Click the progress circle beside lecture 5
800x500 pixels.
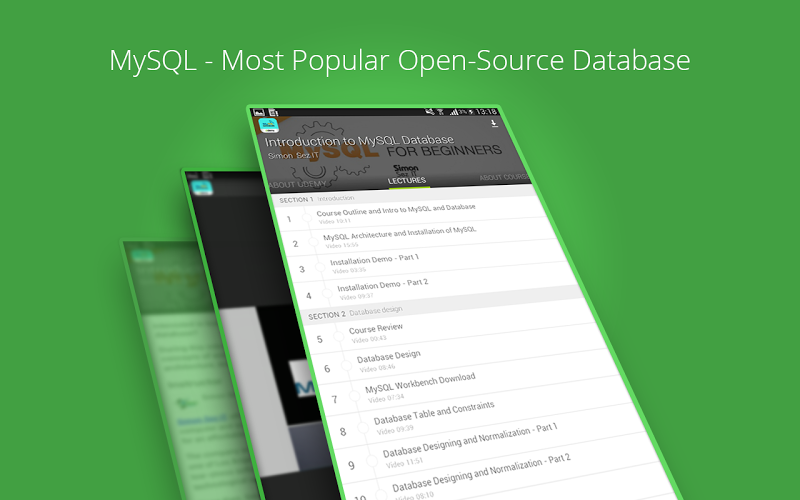338,336
